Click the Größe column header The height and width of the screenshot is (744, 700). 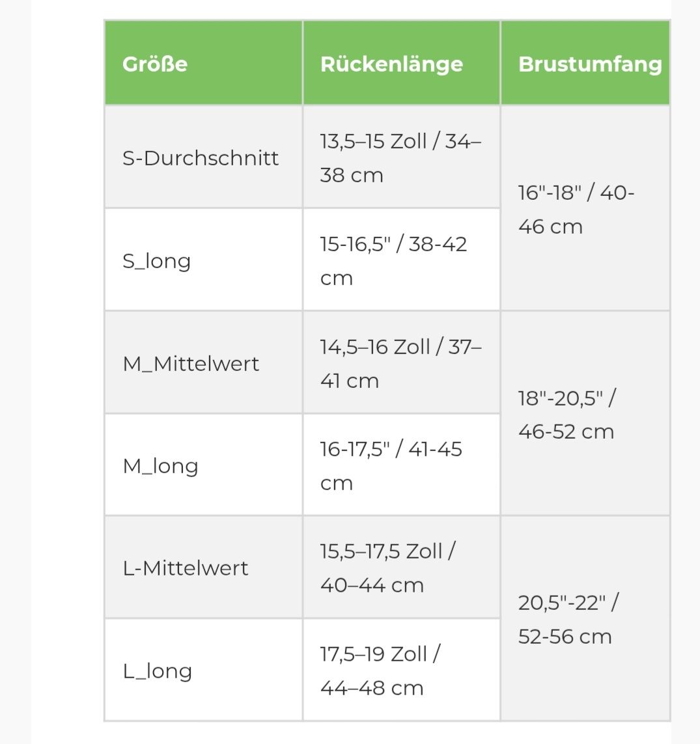coord(203,62)
